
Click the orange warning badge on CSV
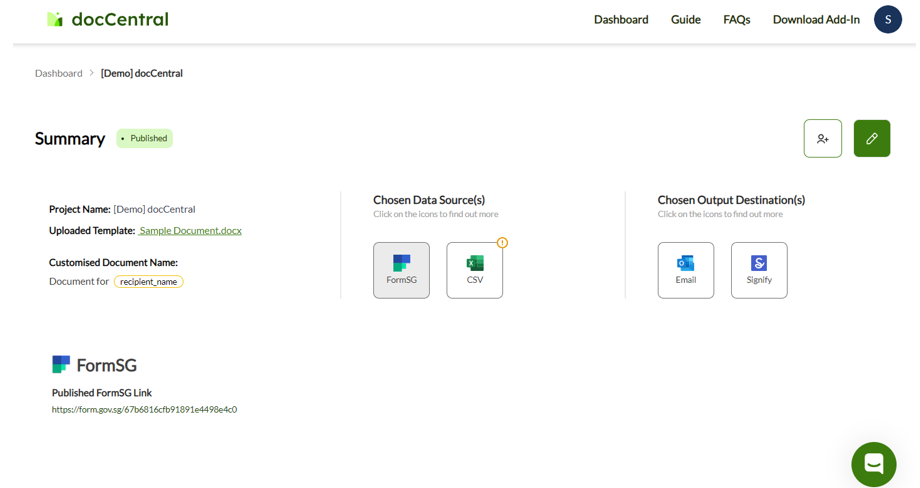[502, 243]
